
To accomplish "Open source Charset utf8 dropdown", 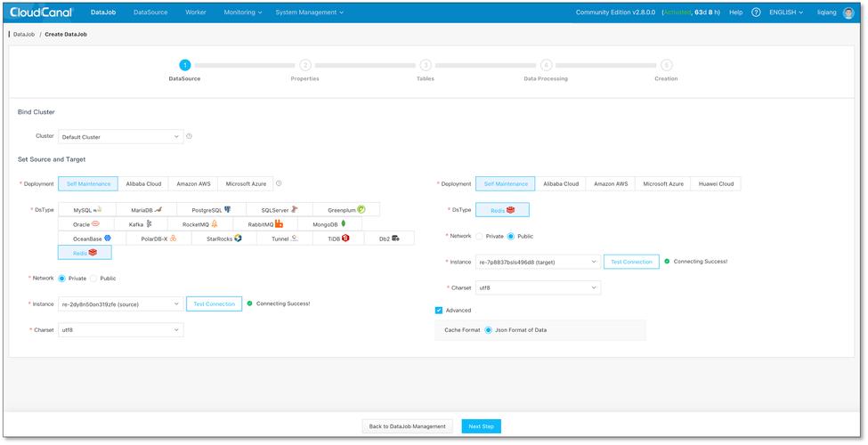I will [x=121, y=330].
